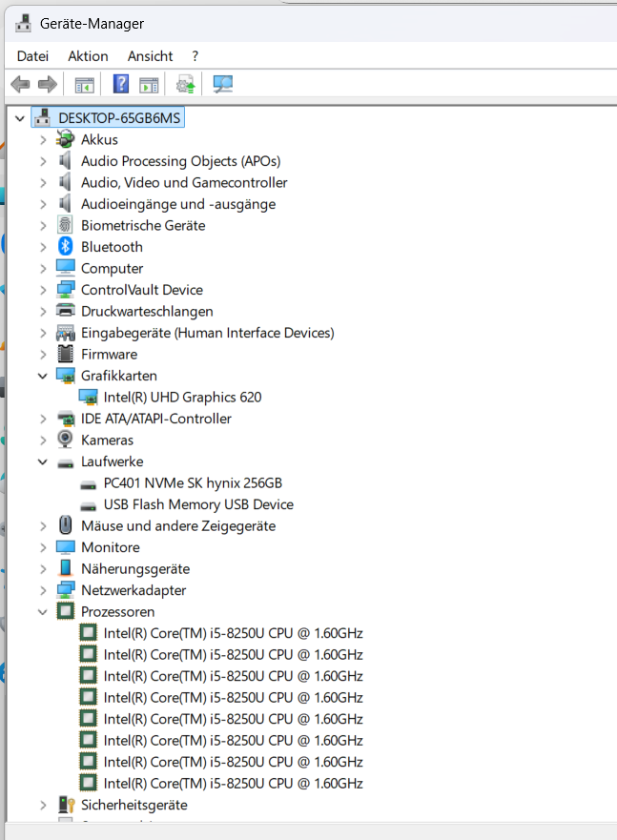Click the IDE ATA/ATAPI-Controller icon
Screen dimensions: 617x840
point(66,419)
